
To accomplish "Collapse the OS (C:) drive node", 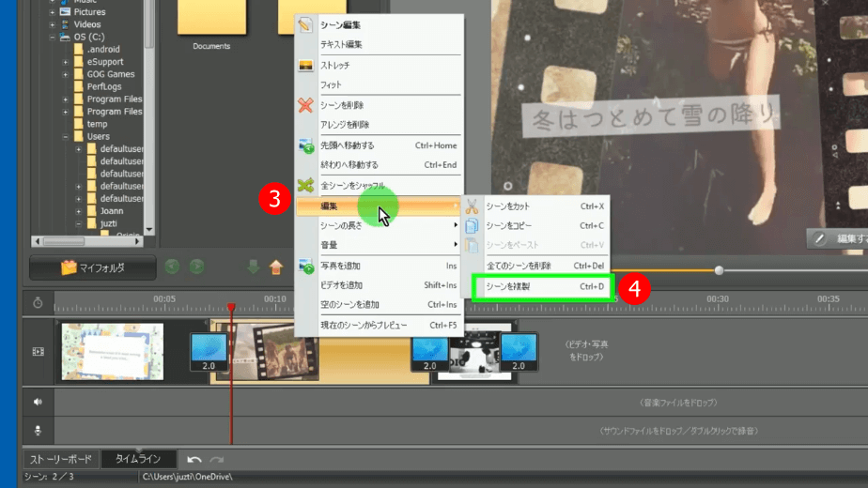I will [54, 38].
